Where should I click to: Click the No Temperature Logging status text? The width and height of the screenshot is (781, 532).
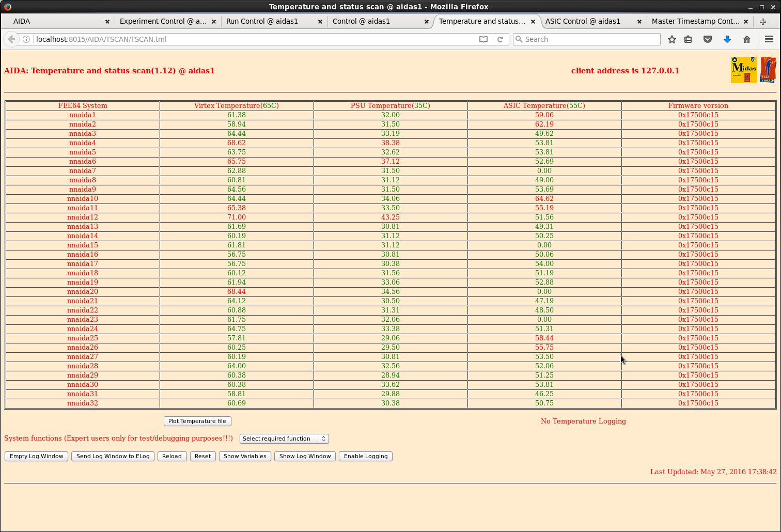[x=583, y=421]
